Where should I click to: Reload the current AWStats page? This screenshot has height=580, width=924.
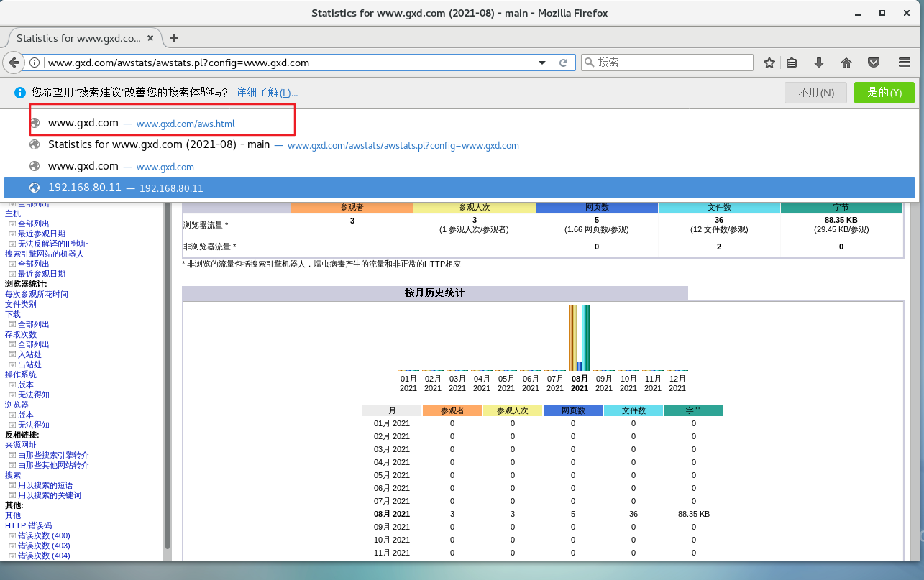pos(564,63)
